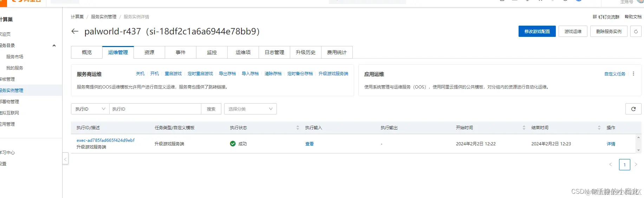Click the 定时备份存档 link
The width and height of the screenshot is (644, 198).
[x=300, y=74]
